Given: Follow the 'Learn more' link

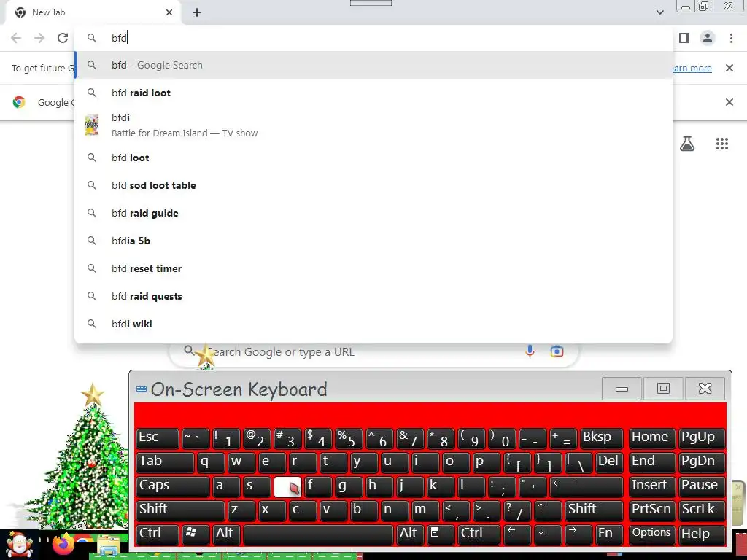Looking at the screenshot, I should coord(691,68).
